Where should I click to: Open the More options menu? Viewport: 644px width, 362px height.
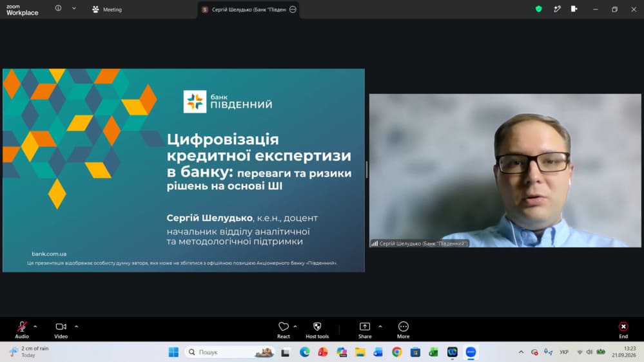click(x=404, y=330)
